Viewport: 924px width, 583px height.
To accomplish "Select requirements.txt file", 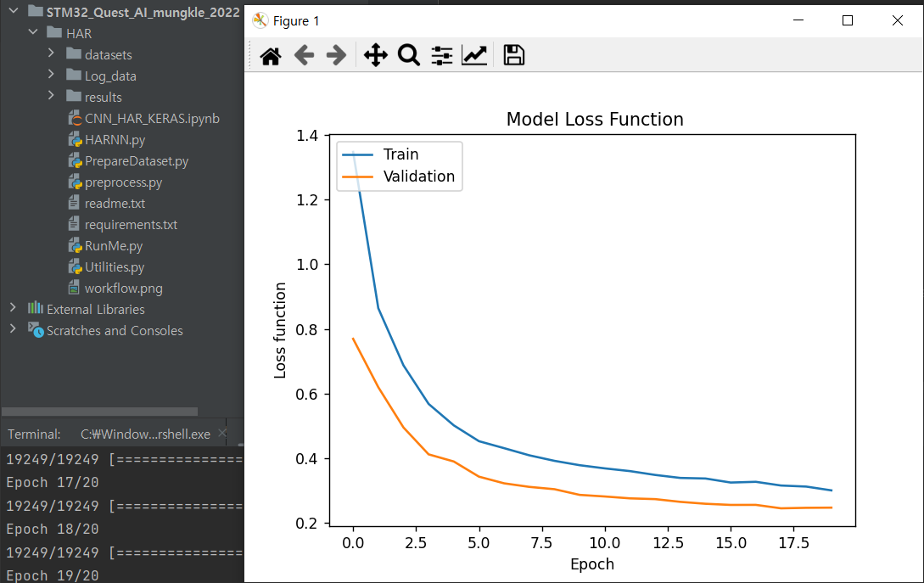I will pos(131,224).
